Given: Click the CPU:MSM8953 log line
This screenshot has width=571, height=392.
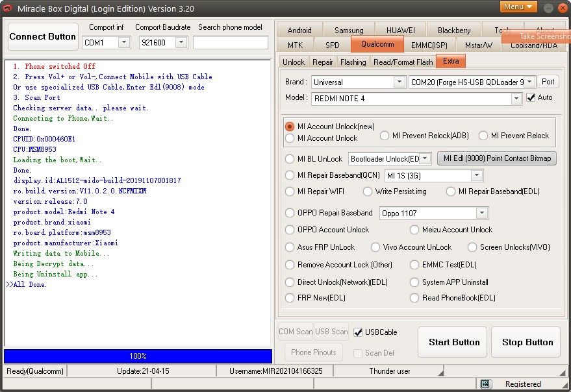Looking at the screenshot, I should point(34,149).
